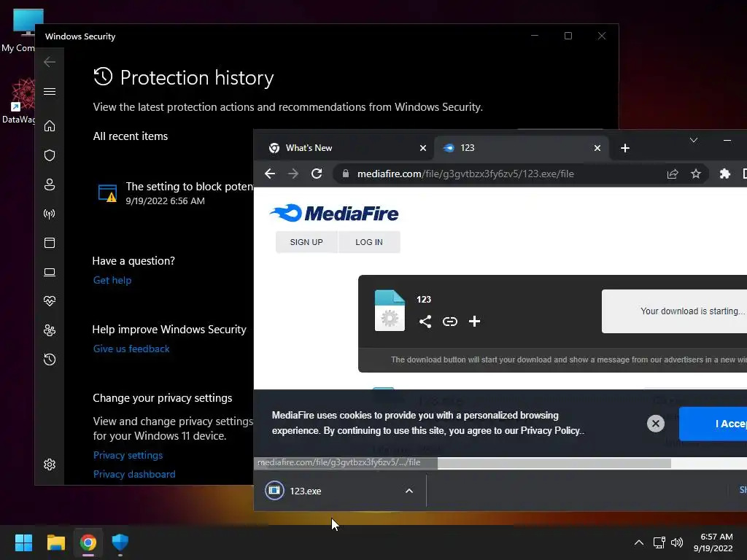Open Virus & threat protection shield icon
Screen dimensions: 747x560
(50, 155)
